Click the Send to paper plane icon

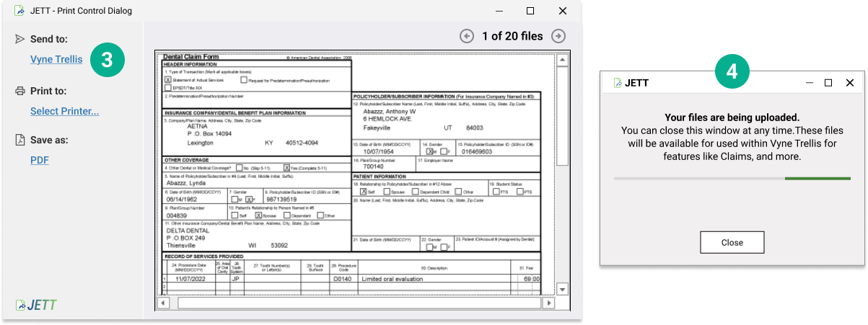click(x=20, y=39)
